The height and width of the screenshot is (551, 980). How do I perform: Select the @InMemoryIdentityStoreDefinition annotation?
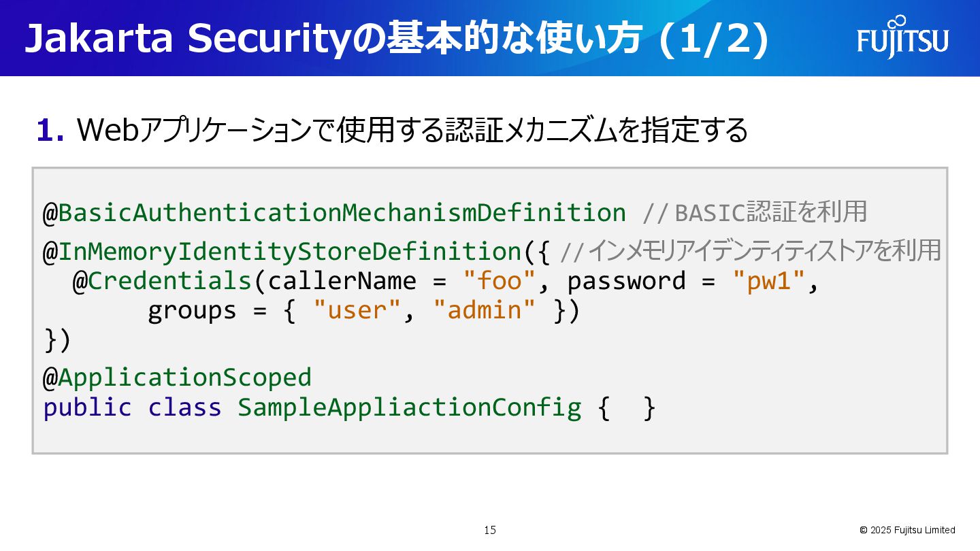282,252
